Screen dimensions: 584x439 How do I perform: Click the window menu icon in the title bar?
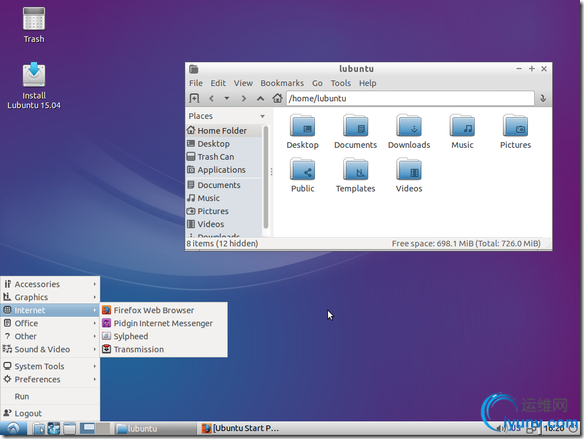(x=194, y=69)
